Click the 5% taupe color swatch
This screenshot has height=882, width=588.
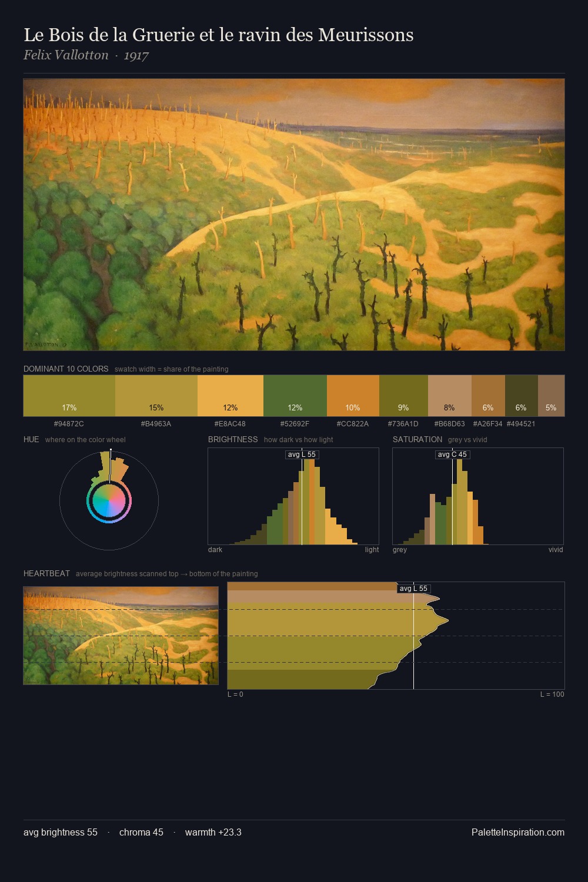click(x=551, y=396)
